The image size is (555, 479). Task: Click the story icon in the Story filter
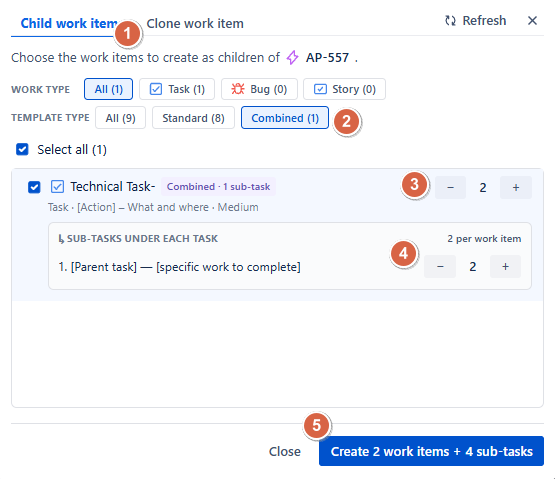(320, 89)
